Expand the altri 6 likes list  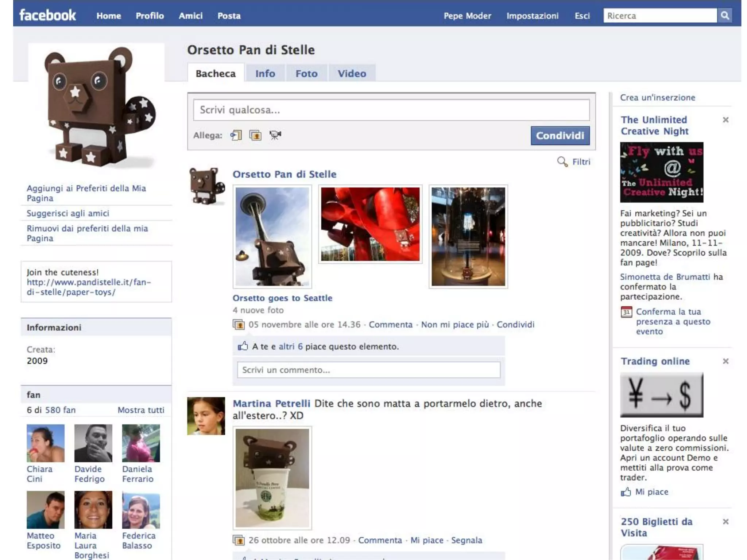(290, 346)
